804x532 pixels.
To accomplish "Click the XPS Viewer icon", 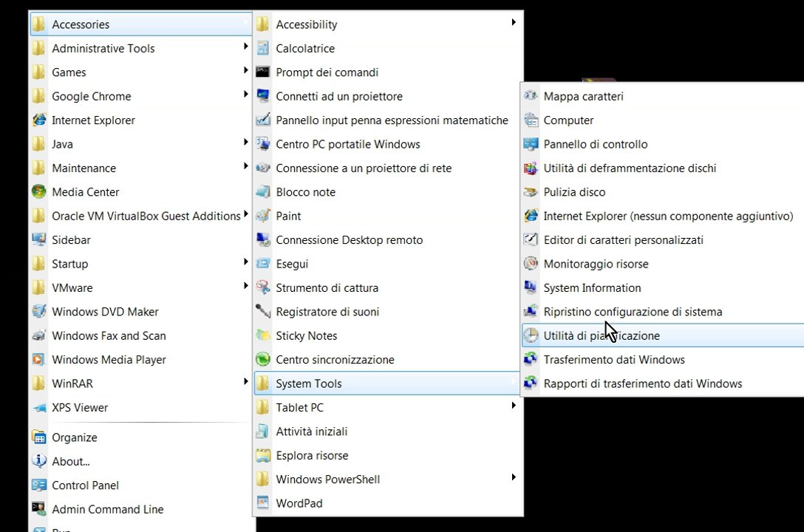I will pos(39,407).
